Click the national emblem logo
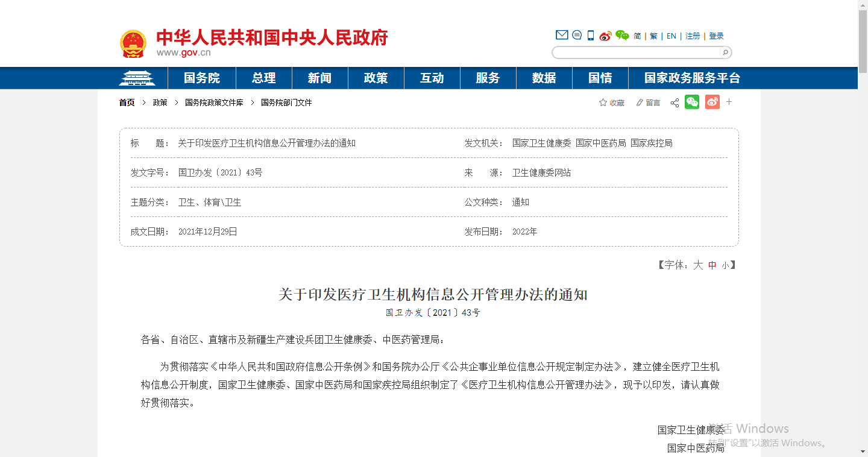This screenshot has width=868, height=457. click(133, 43)
